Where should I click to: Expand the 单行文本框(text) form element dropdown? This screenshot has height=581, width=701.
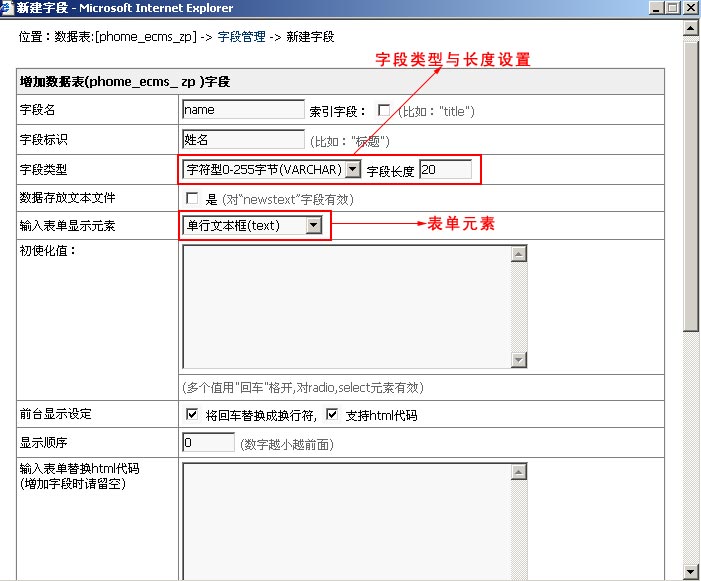click(314, 226)
